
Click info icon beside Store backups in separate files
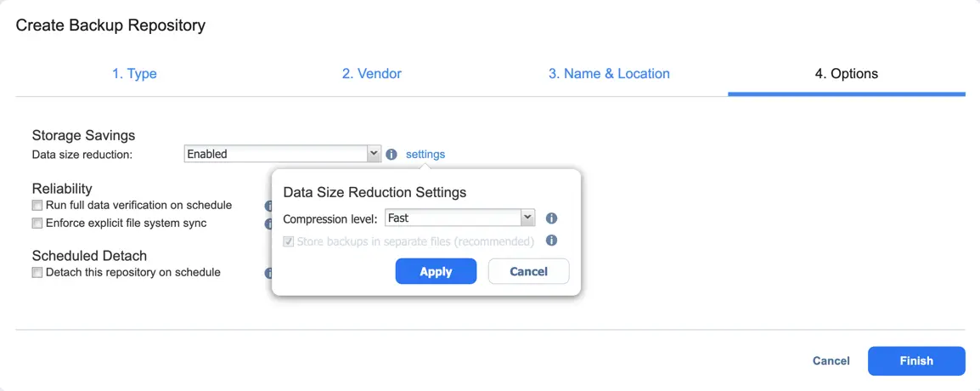point(551,241)
